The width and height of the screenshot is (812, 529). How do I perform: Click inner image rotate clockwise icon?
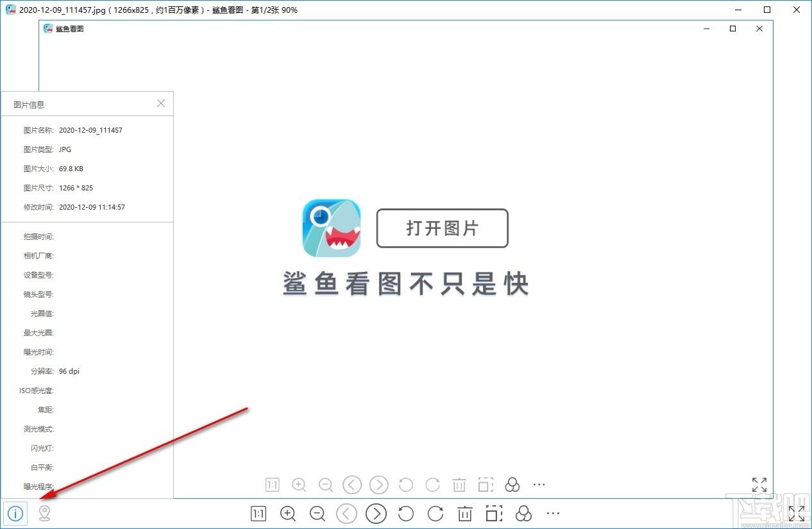[433, 485]
